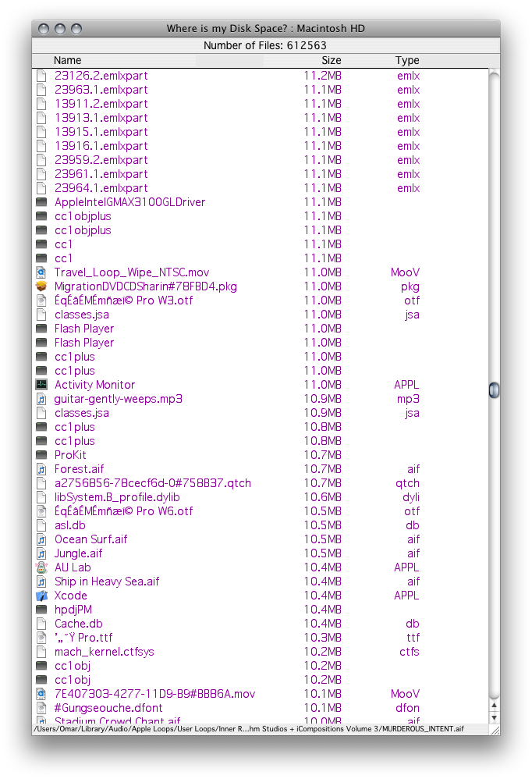Click the mp3 type label

click(408, 400)
